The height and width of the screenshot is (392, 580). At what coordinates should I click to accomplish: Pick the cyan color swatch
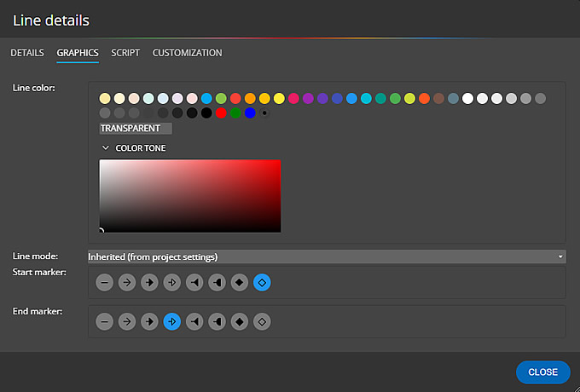(366, 99)
